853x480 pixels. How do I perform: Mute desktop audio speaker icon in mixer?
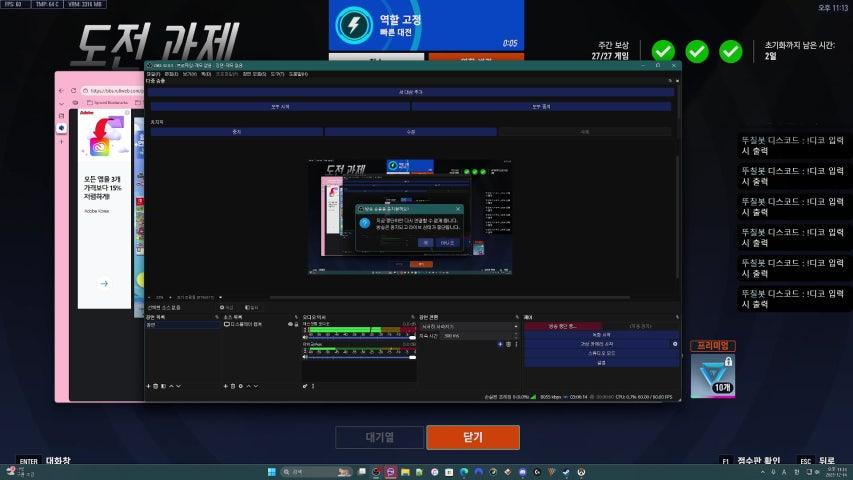point(305,337)
